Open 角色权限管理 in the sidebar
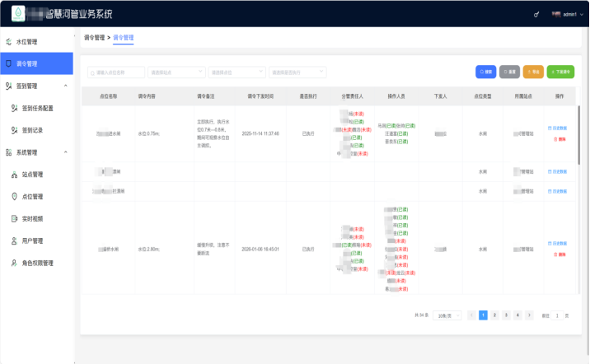This screenshot has width=590, height=364. [x=37, y=264]
